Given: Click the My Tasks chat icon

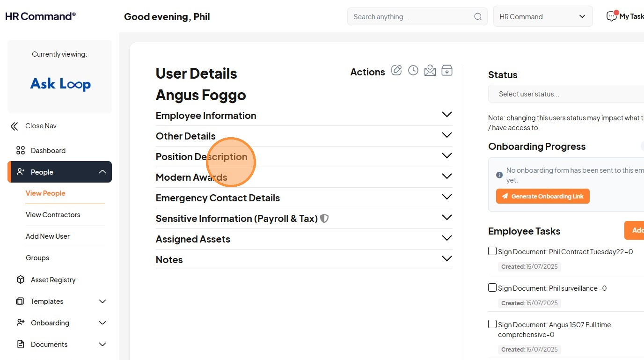Looking at the screenshot, I should click(x=612, y=16).
